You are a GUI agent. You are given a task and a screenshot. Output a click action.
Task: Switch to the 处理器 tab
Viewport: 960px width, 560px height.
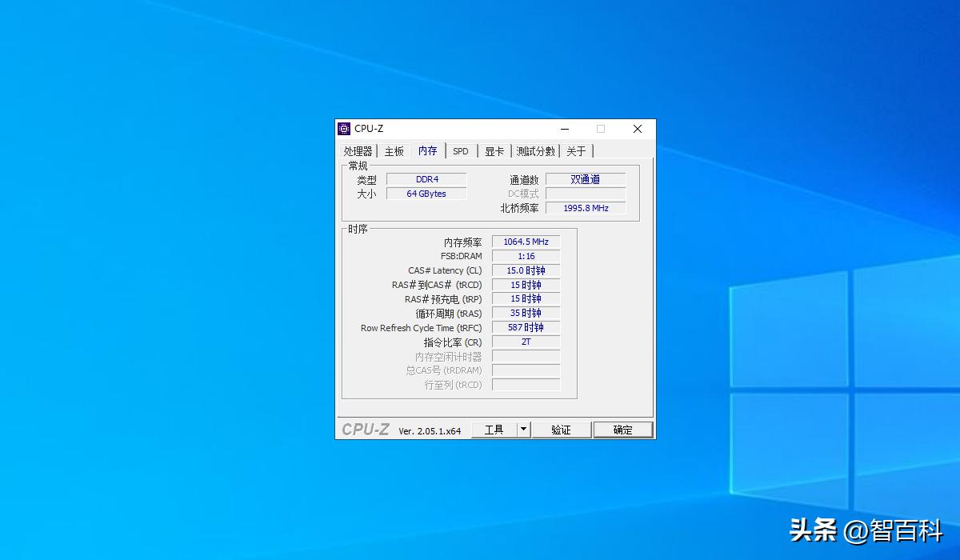[x=359, y=150]
